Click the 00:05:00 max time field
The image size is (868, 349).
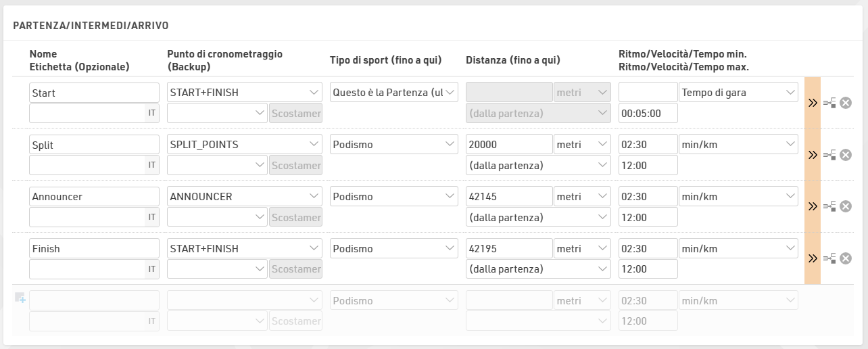pyautogui.click(x=648, y=114)
